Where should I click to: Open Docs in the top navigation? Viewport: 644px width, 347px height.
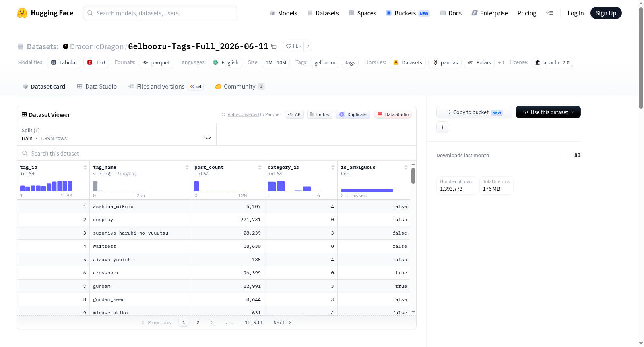451,13
